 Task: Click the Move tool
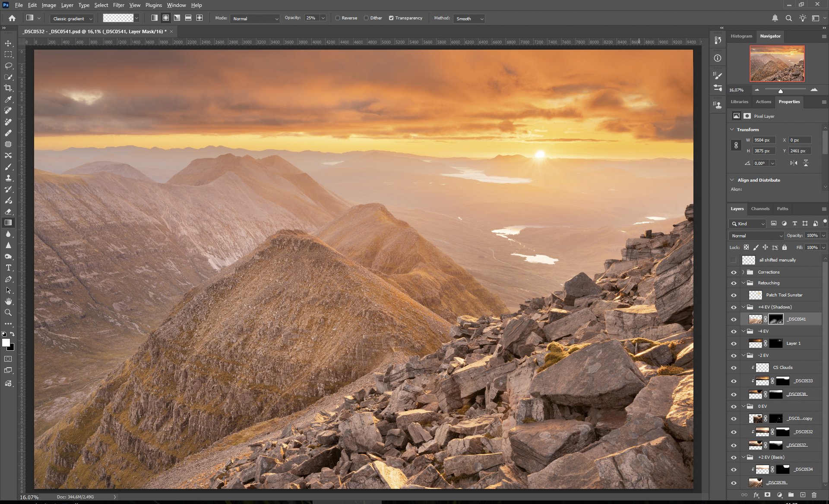coord(8,43)
